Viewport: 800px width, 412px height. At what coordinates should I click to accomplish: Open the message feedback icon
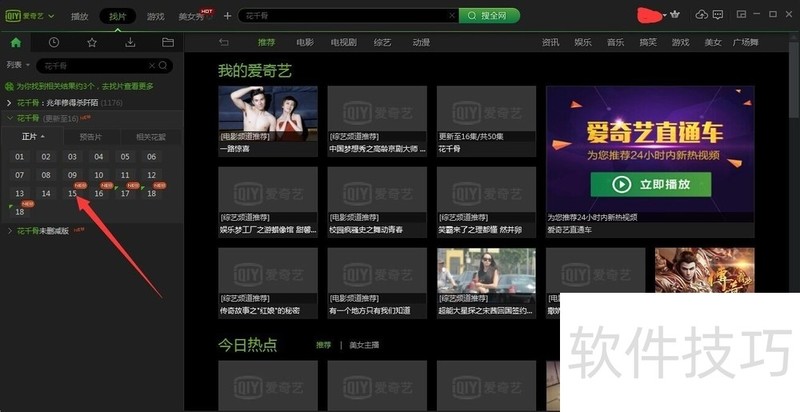[718, 15]
